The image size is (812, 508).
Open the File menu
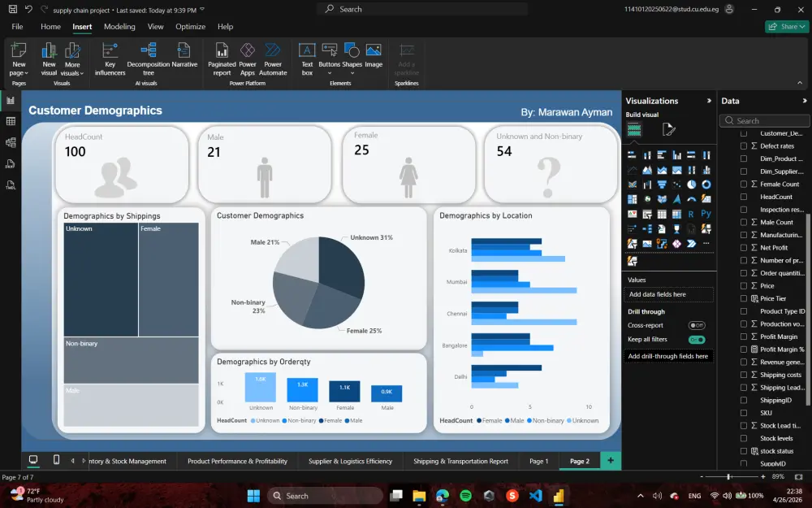(17, 27)
